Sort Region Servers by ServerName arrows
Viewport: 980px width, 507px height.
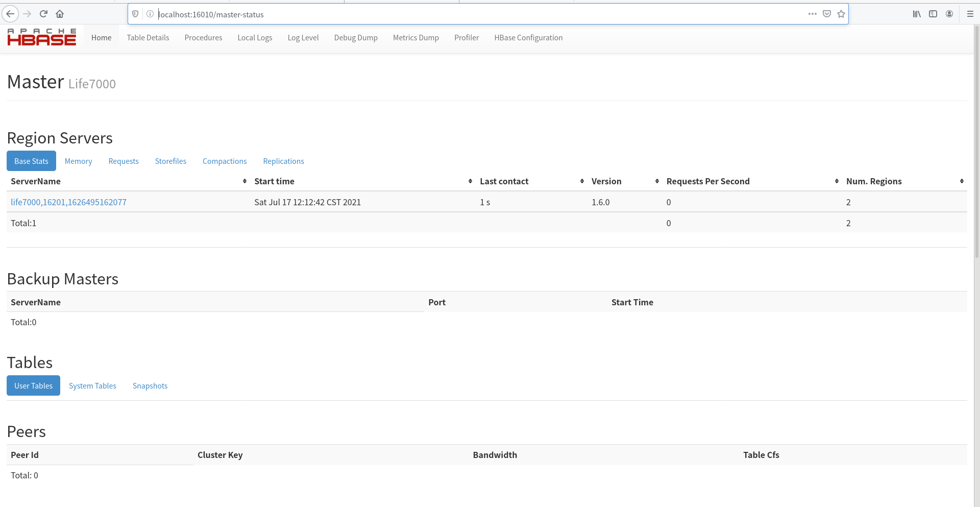[244, 181]
